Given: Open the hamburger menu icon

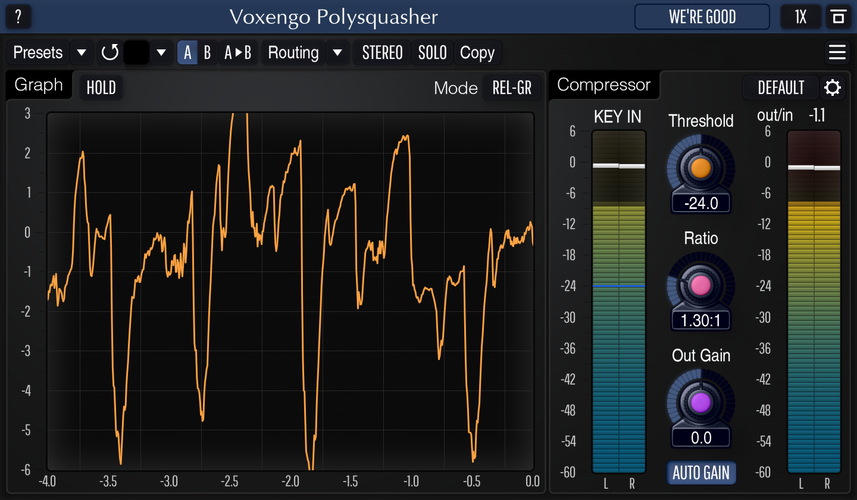Looking at the screenshot, I should (x=837, y=52).
